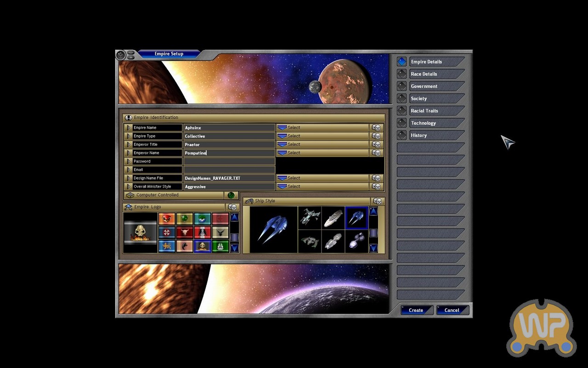The image size is (588, 368).
Task: Roll dice for random Empire Logo
Action: 232,207
